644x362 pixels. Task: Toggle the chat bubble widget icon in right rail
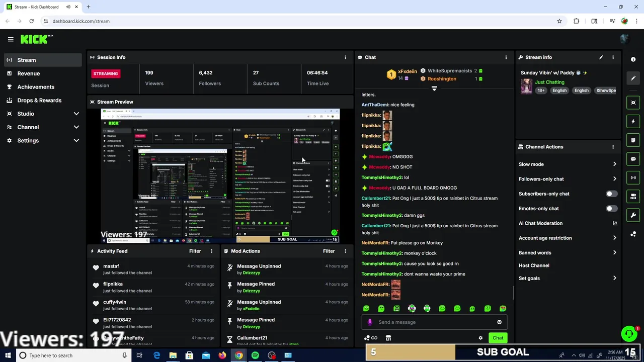[633, 159]
